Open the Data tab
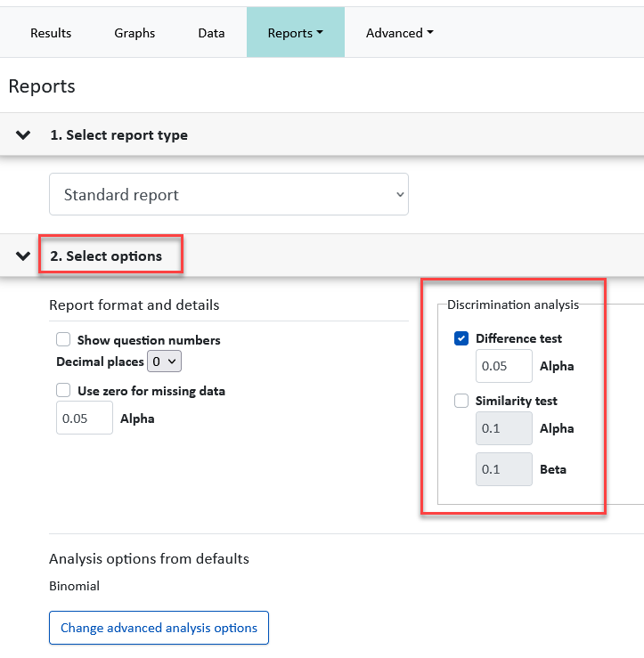Image resolution: width=644 pixels, height=658 pixels. click(211, 33)
